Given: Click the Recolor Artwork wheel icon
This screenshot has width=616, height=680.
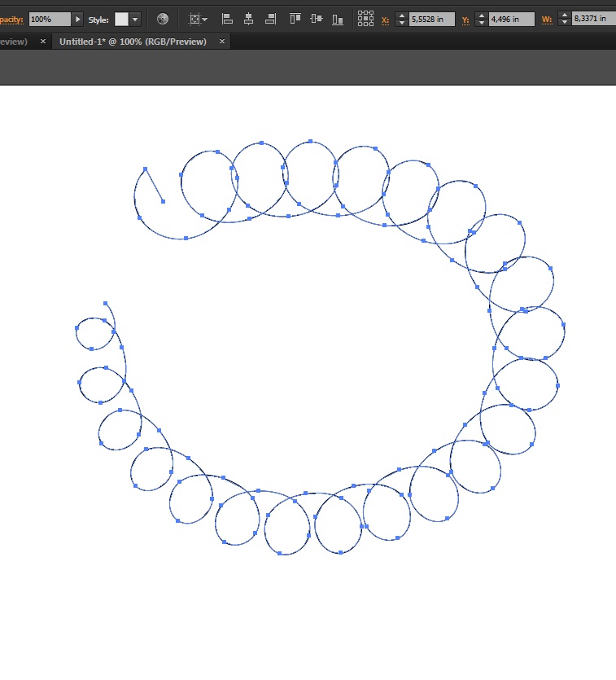Looking at the screenshot, I should (163, 19).
